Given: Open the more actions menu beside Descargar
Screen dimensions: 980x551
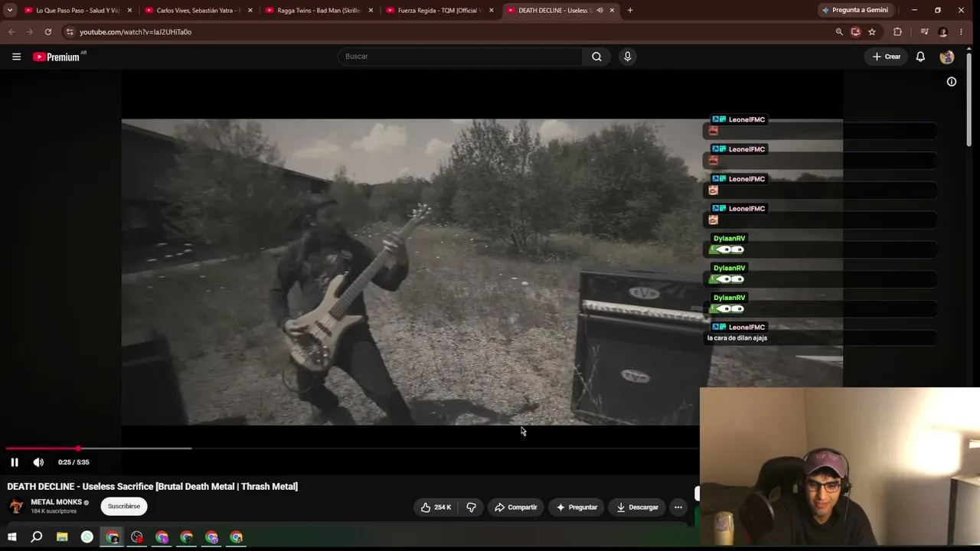Looking at the screenshot, I should point(678,507).
